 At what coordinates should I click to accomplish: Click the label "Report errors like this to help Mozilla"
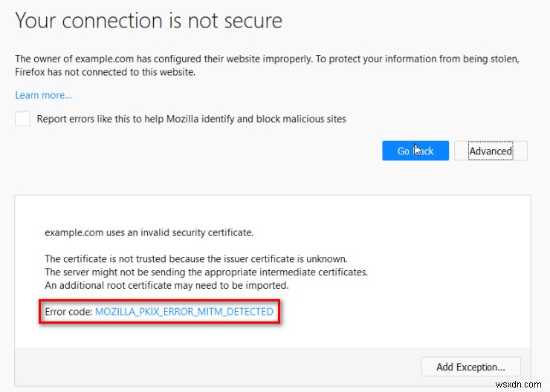pos(192,119)
